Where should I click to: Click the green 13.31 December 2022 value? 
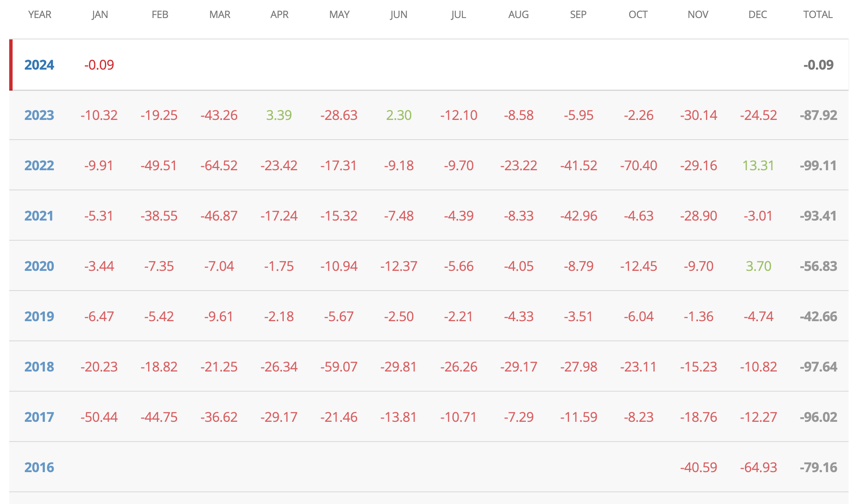pyautogui.click(x=758, y=166)
